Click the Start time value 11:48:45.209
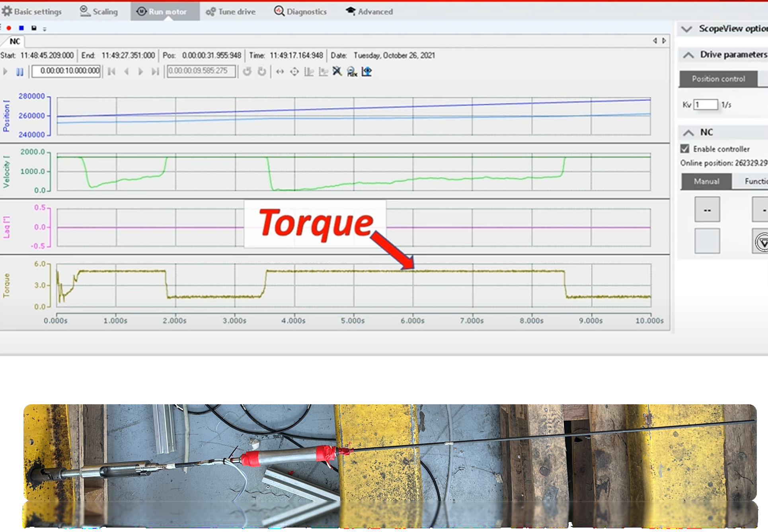Screen dimensions: 768x532 [x=47, y=55]
